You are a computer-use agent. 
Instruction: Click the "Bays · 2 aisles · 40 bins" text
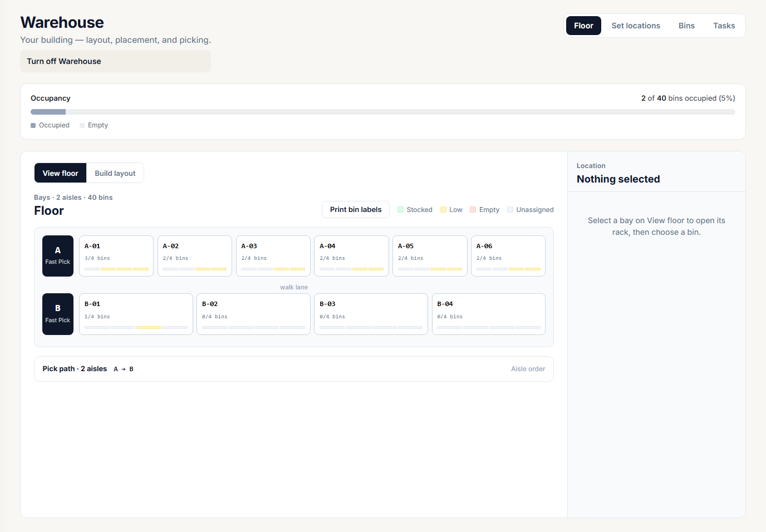(x=73, y=198)
